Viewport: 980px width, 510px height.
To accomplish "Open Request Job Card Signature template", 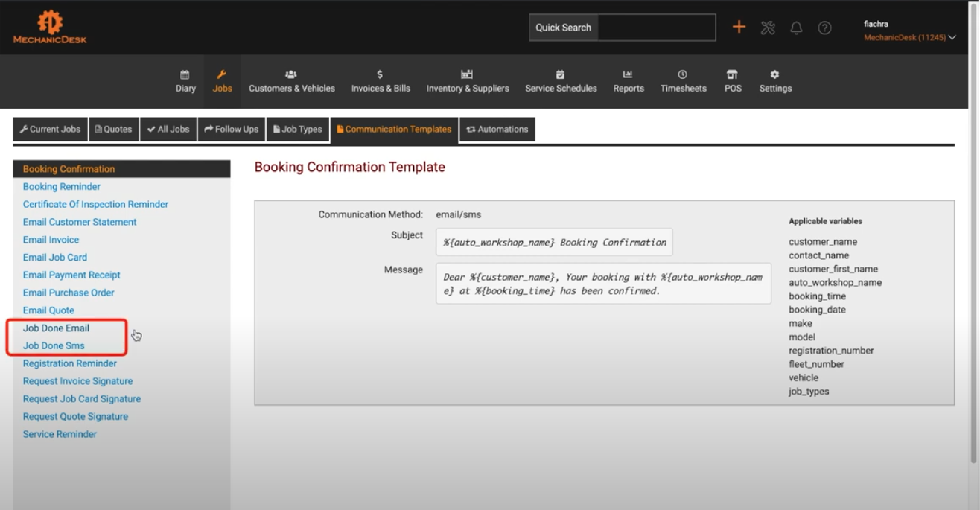I will [x=82, y=399].
